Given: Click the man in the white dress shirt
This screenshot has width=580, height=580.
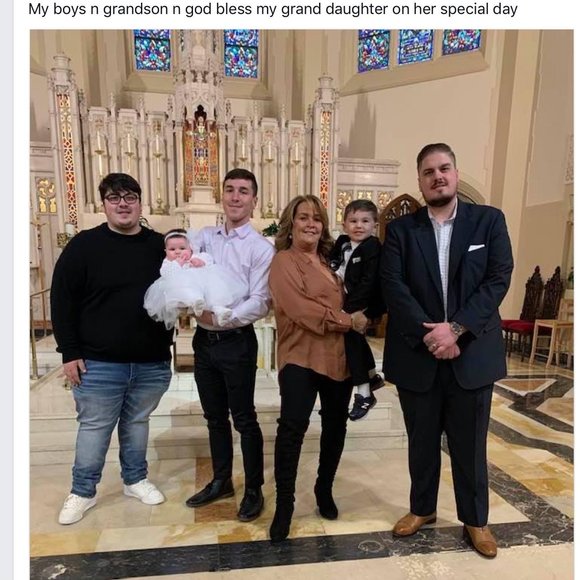Looking at the screenshot, I should pos(232,344).
